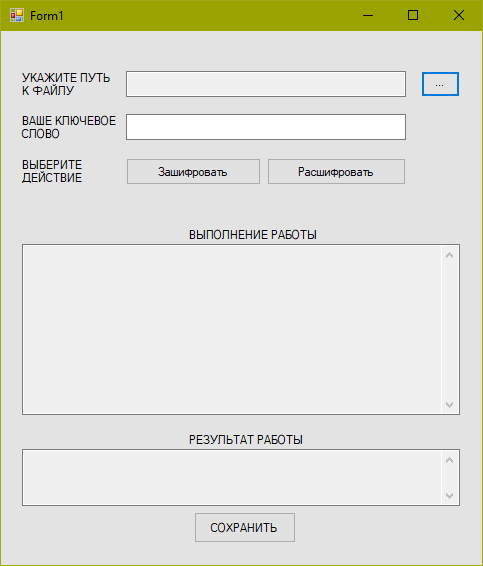Click the ВАШЕ КЛЮЧЕВОЕ СЛОВО label
483x566 pixels.
click(69, 127)
